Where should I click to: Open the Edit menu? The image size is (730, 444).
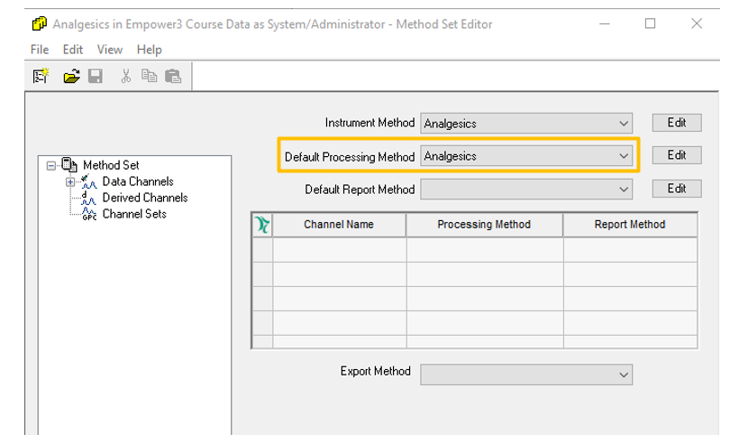click(73, 49)
